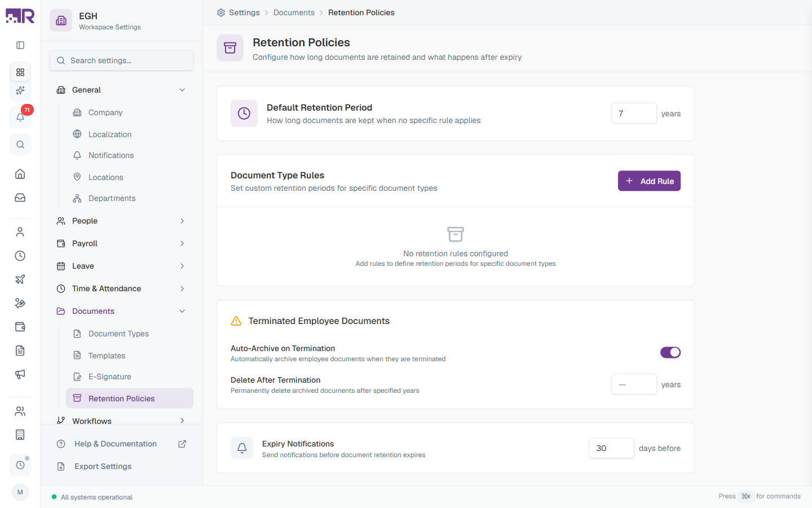Open the hand-coins icon

tap(20, 303)
